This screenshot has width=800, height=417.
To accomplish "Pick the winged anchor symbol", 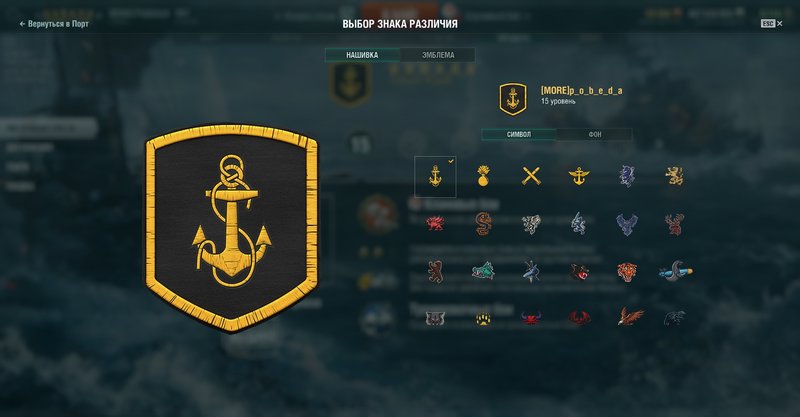I will [579, 177].
